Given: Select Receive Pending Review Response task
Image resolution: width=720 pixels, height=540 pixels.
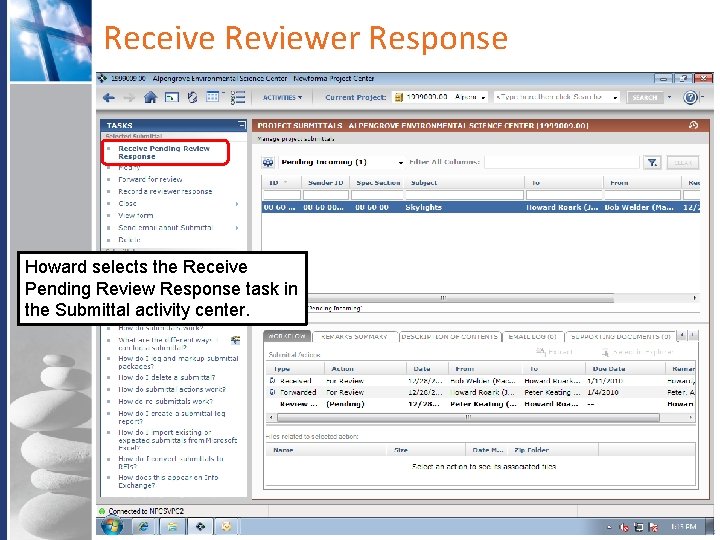Looking at the screenshot, I should point(164,152).
